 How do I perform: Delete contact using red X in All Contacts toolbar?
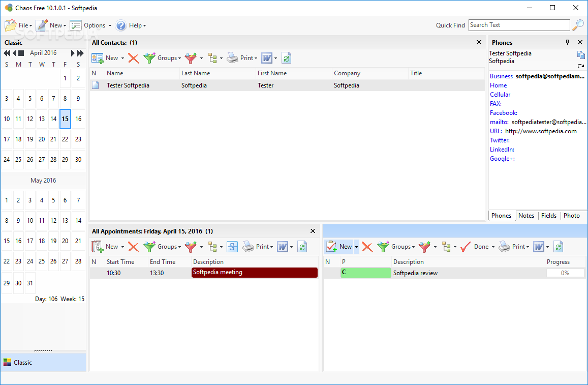pyautogui.click(x=133, y=58)
